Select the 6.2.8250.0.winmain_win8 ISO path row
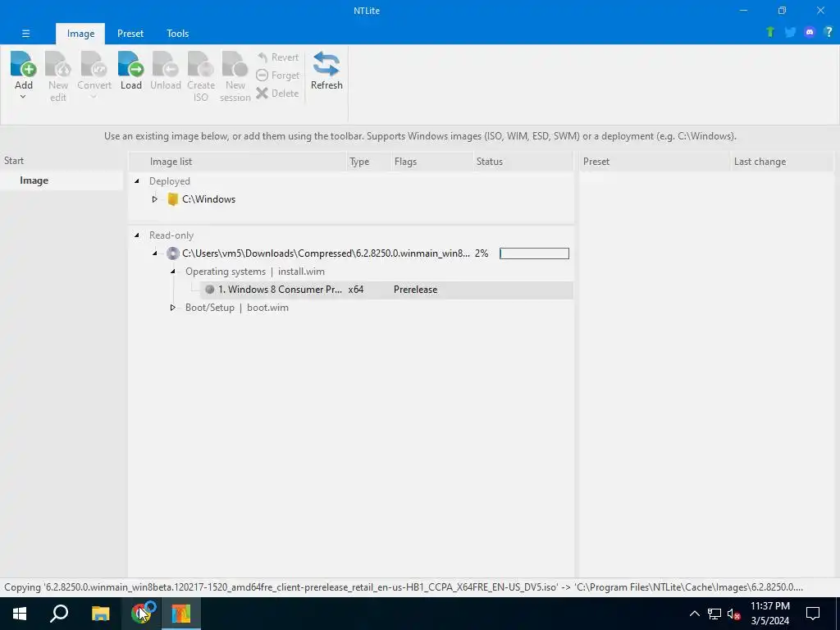Screen dimensions: 840x630 pyautogui.click(x=326, y=253)
